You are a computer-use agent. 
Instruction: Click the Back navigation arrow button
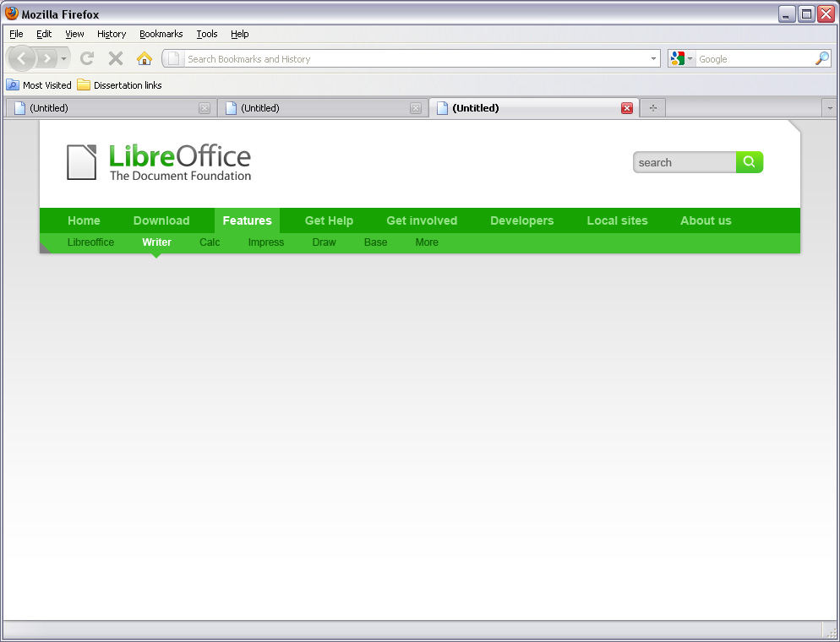pyautogui.click(x=22, y=58)
